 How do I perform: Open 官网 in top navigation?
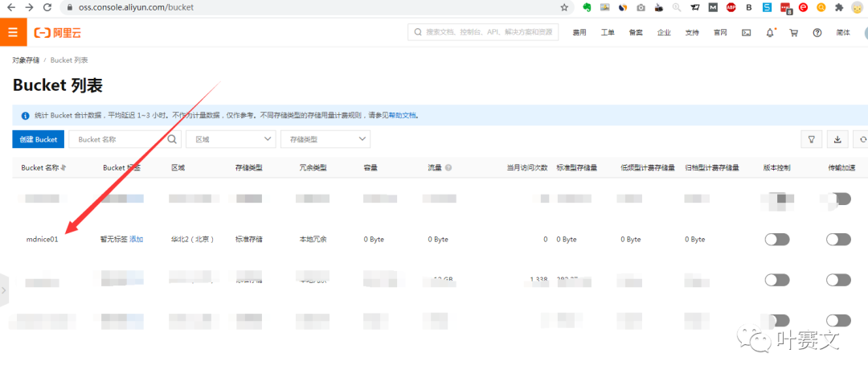coord(720,33)
